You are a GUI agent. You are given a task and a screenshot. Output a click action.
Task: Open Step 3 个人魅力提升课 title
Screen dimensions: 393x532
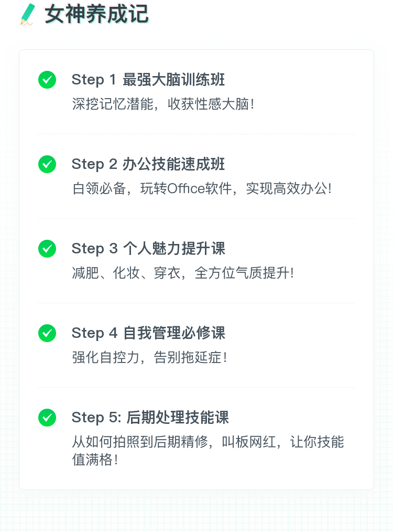click(148, 249)
